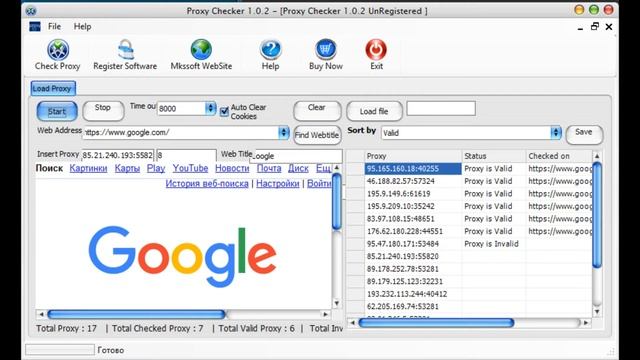Click the Stop button
Viewport: 640px width, 360px height.
coord(103,111)
